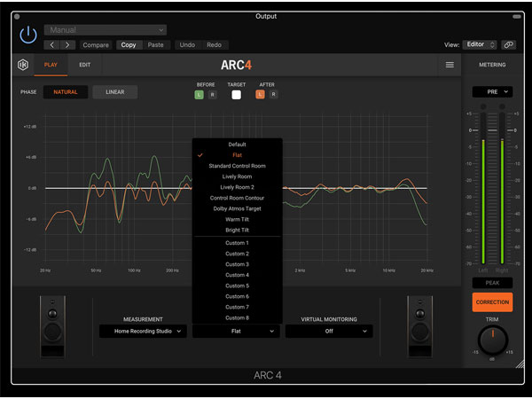Open the PRE metering dropdown

point(492,92)
